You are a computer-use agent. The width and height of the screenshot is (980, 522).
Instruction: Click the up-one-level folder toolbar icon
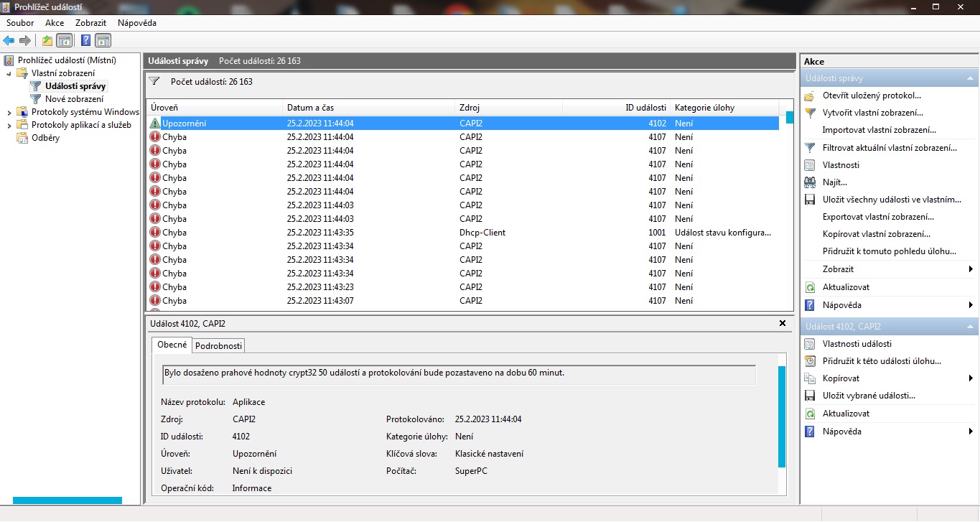click(x=47, y=40)
